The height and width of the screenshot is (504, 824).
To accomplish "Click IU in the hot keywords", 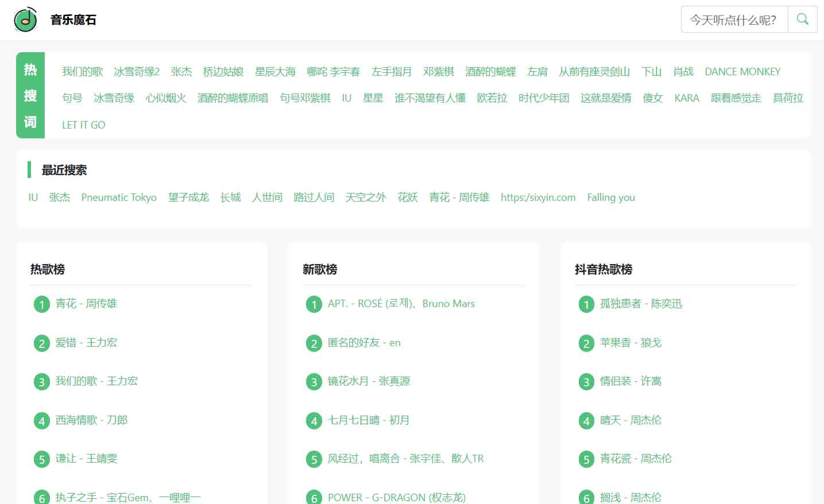I will pyautogui.click(x=346, y=98).
